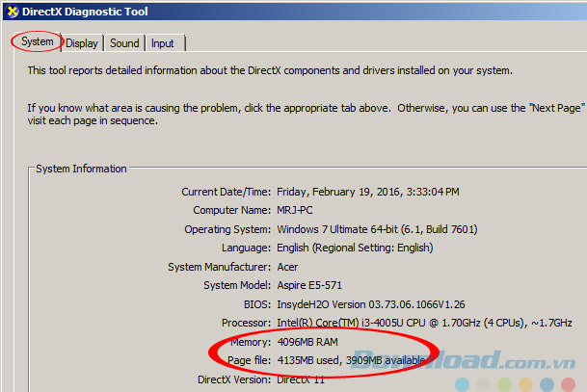587x392 pixels.
Task: Click the 'Operating System:' label
Action: click(227, 229)
